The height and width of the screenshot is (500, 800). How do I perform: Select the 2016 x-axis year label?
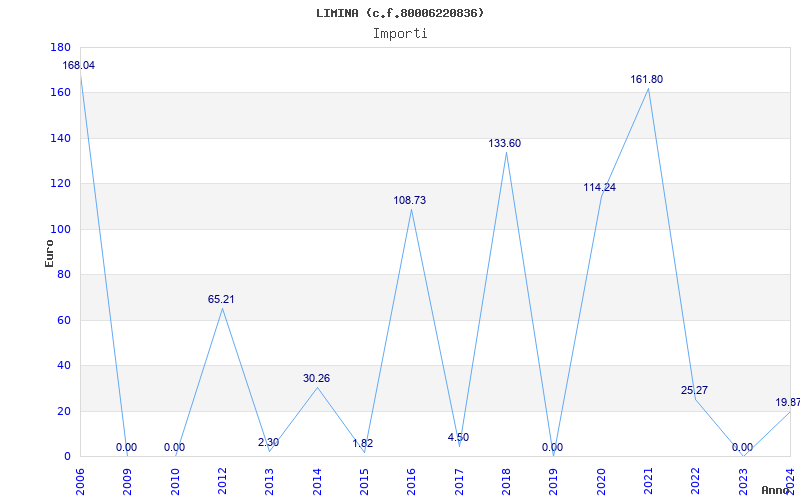412,482
